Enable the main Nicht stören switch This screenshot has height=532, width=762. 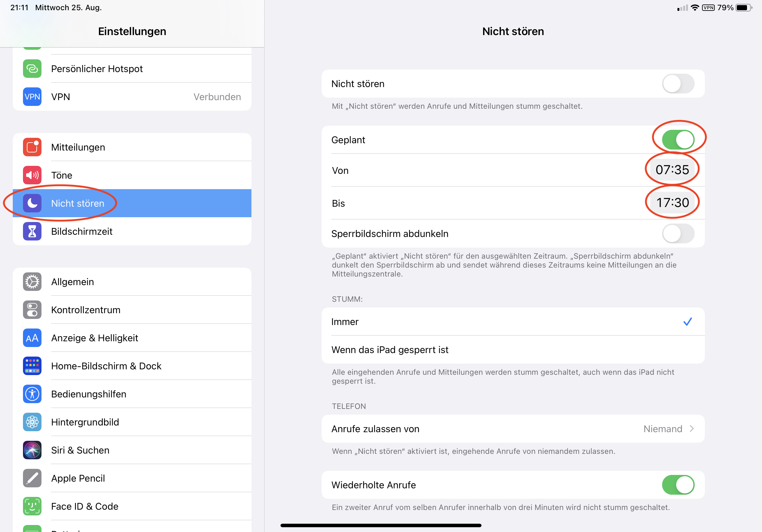click(678, 84)
